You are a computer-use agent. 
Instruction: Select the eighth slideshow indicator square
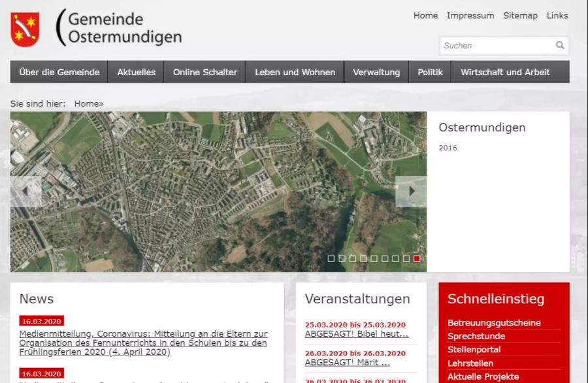406,258
